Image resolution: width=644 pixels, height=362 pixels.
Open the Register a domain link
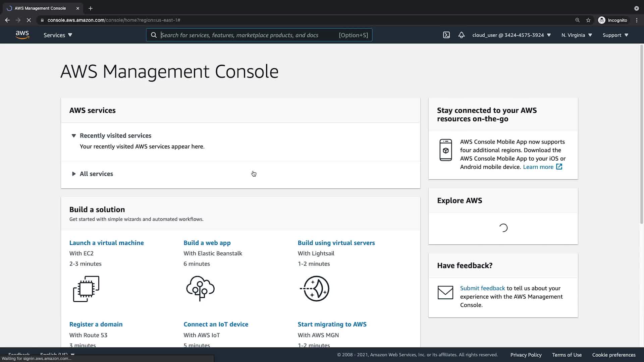[96, 324]
